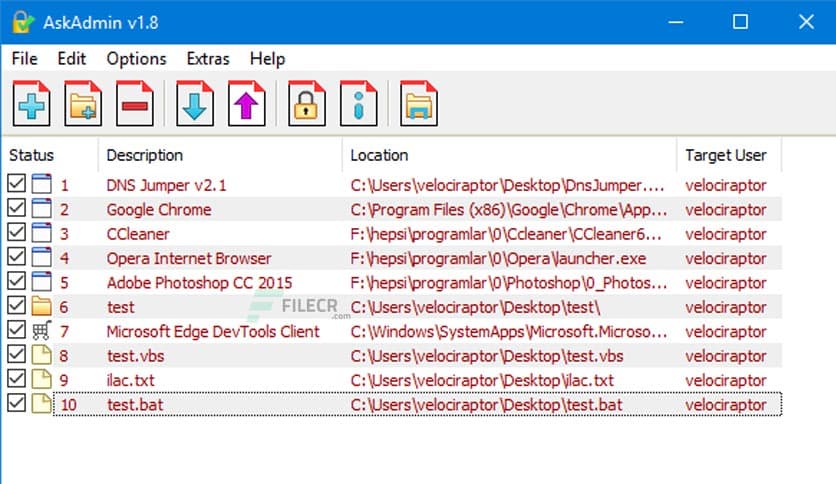This screenshot has height=484, width=836.
Task: Toggle the Google Chrome block checkbox
Action: (x=17, y=207)
